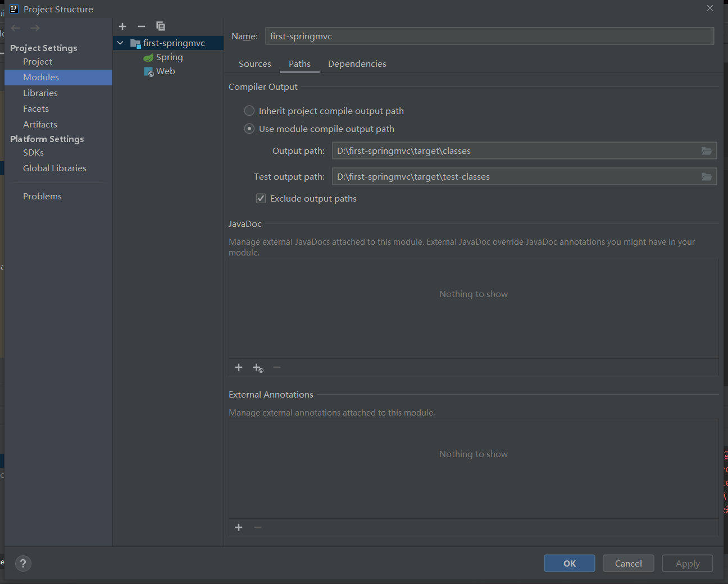This screenshot has width=728, height=584.
Task: Click the JavaDoc remove minus icon
Action: [x=277, y=367]
